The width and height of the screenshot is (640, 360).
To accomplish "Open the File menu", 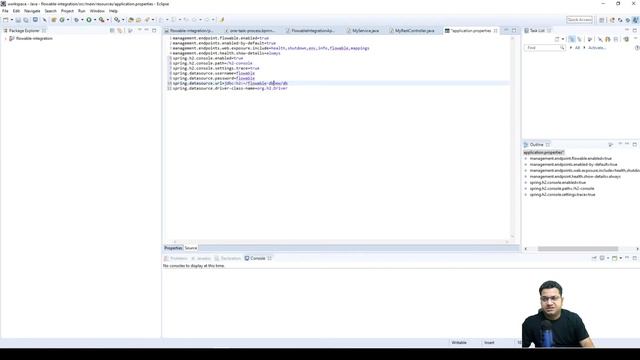I will pos(5,11).
